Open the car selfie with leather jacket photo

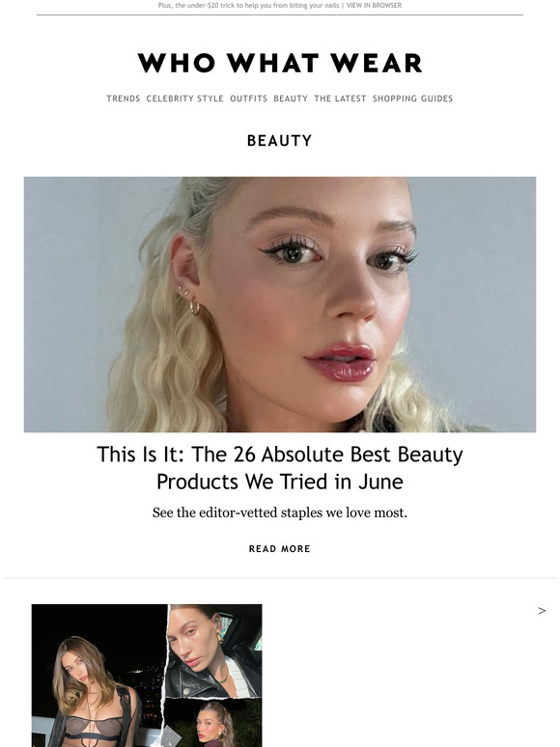click(214, 650)
